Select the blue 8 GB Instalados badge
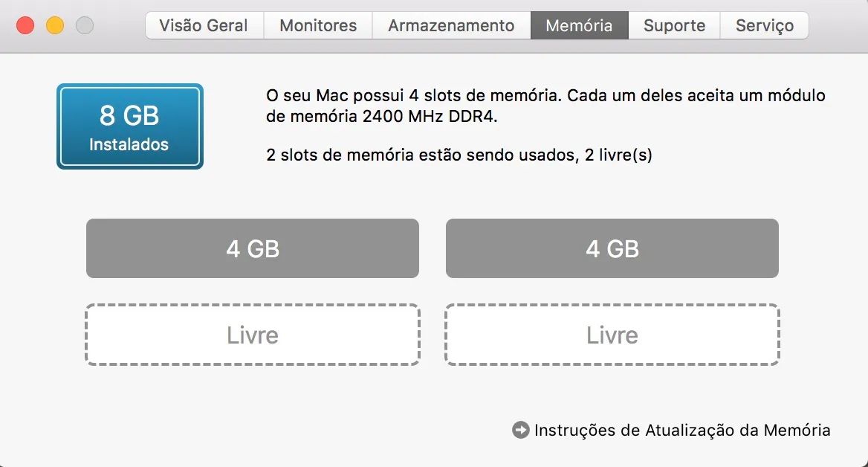The height and width of the screenshot is (467, 868). pos(129,125)
